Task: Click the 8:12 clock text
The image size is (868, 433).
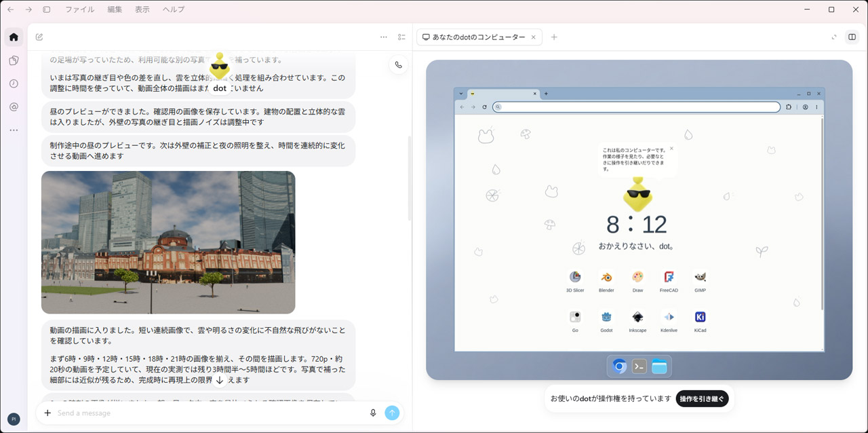Action: tap(636, 225)
